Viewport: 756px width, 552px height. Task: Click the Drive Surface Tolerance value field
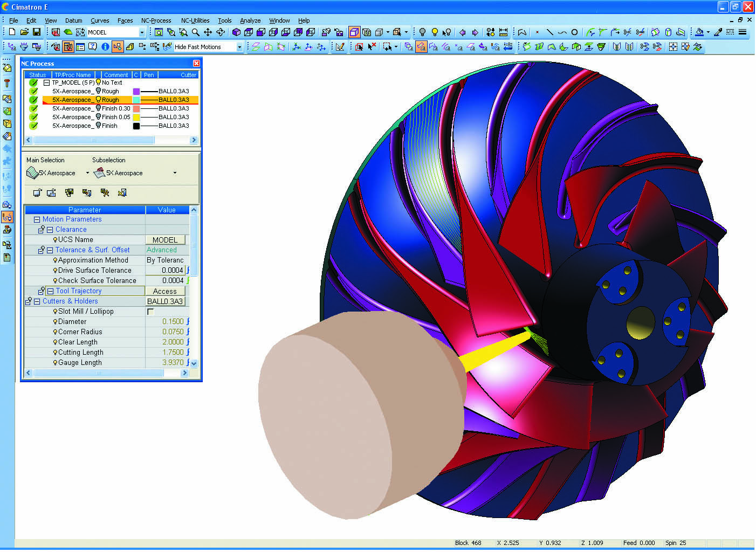tap(166, 271)
